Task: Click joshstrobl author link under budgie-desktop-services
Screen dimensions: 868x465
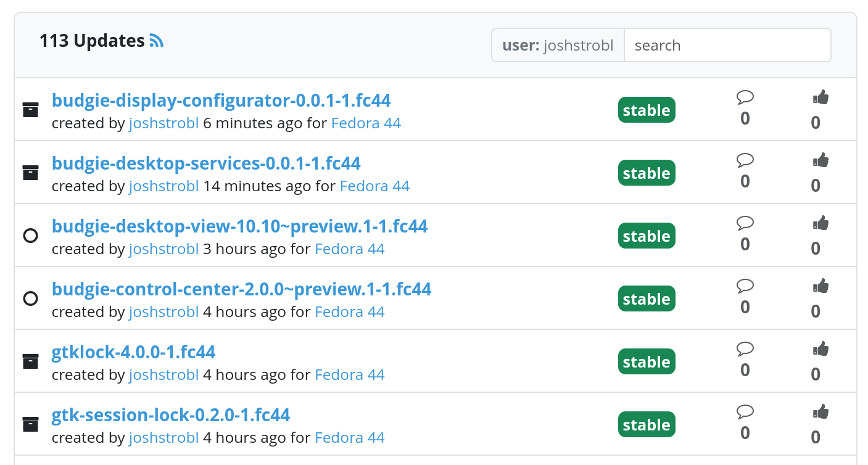Action: click(x=163, y=186)
